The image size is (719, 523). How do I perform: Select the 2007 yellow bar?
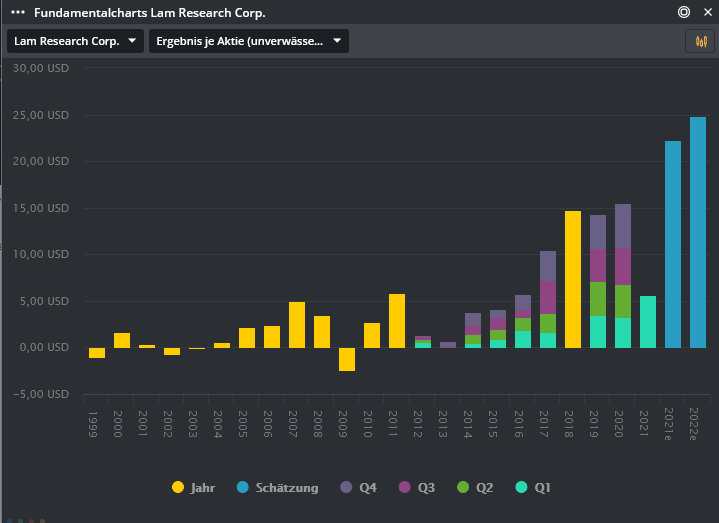[297, 325]
